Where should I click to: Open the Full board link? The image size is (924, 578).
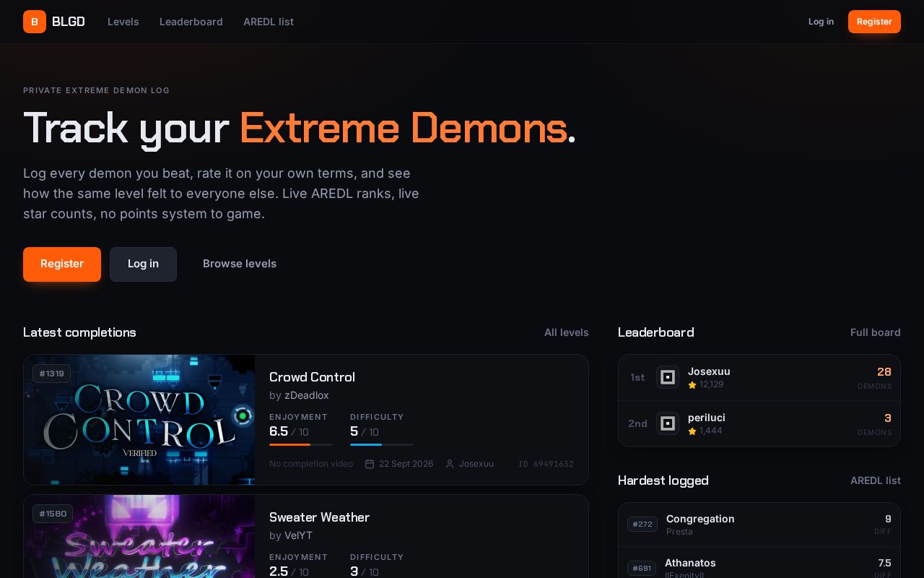point(876,332)
